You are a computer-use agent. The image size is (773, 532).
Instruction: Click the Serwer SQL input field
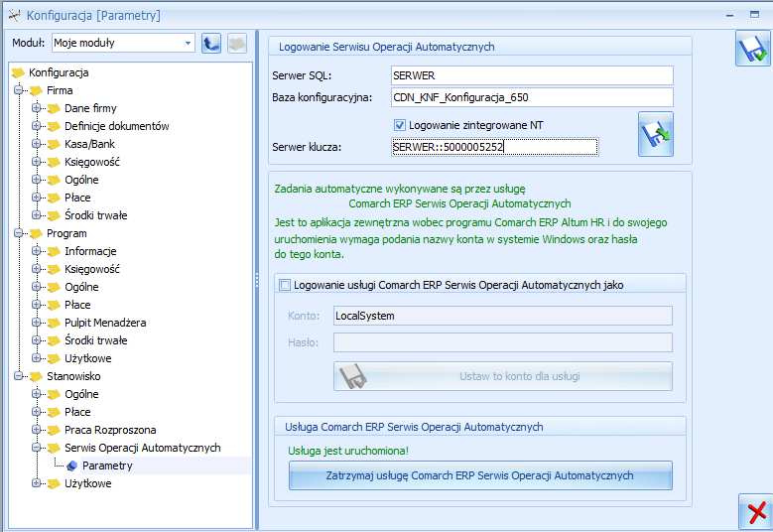(532, 76)
